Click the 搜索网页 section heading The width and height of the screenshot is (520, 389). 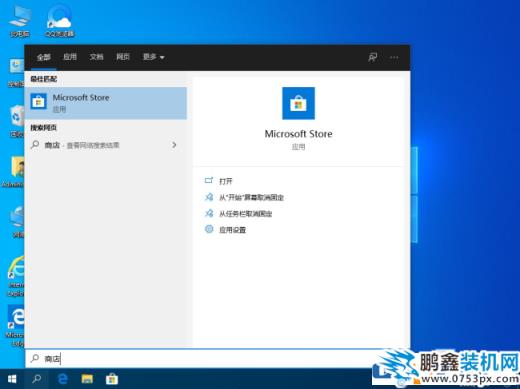(44, 128)
